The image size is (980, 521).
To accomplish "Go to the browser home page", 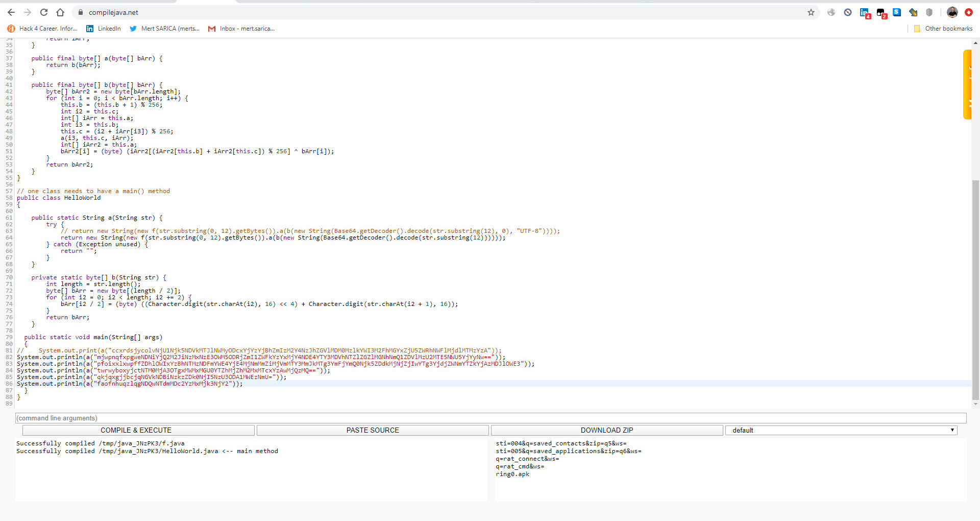I will coord(60,12).
